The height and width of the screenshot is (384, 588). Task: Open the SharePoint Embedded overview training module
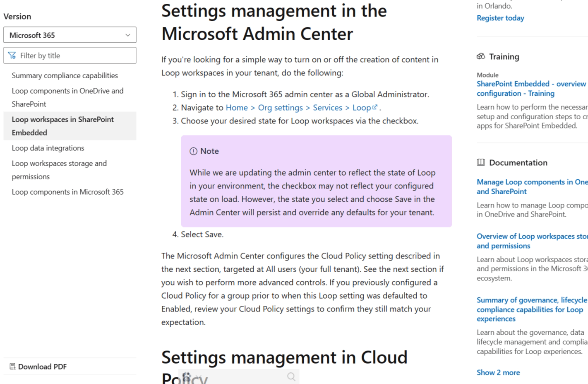[x=532, y=89]
